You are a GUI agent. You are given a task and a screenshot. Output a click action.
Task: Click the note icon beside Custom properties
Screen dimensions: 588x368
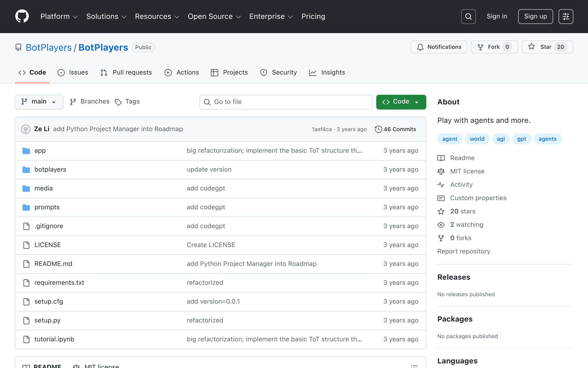(441, 198)
